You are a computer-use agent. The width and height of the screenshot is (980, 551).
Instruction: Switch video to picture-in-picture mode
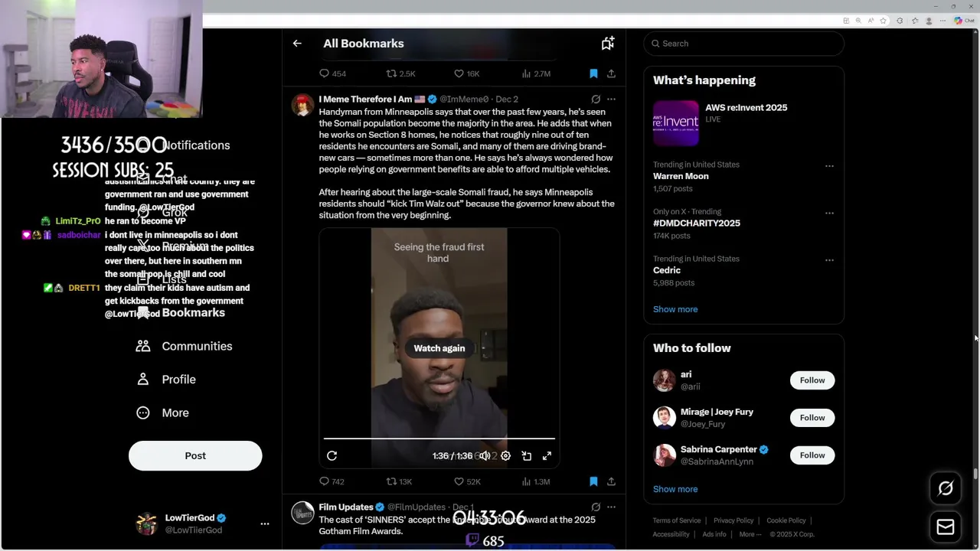coord(527,455)
